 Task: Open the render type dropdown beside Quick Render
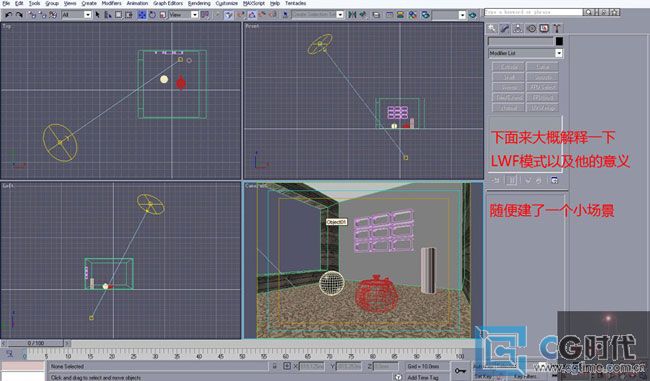tap(462, 15)
